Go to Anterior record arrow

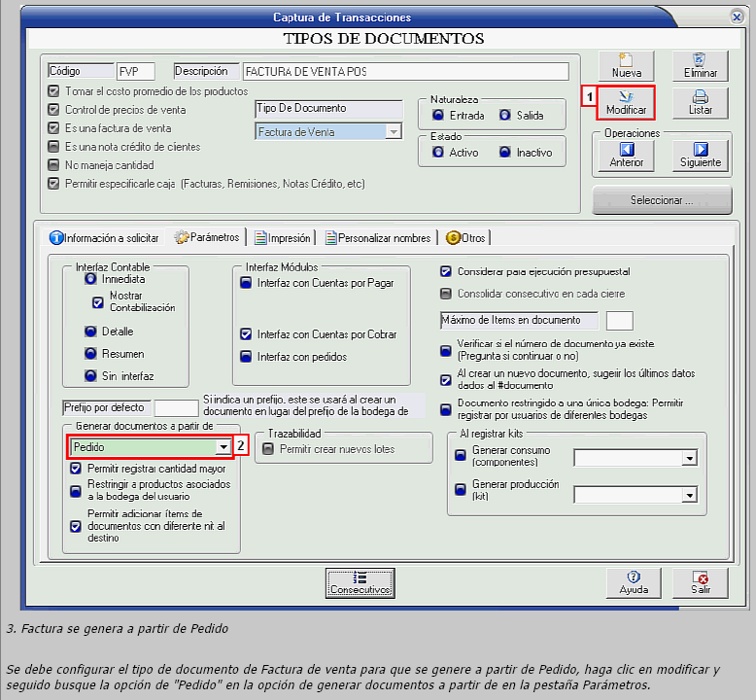626,155
